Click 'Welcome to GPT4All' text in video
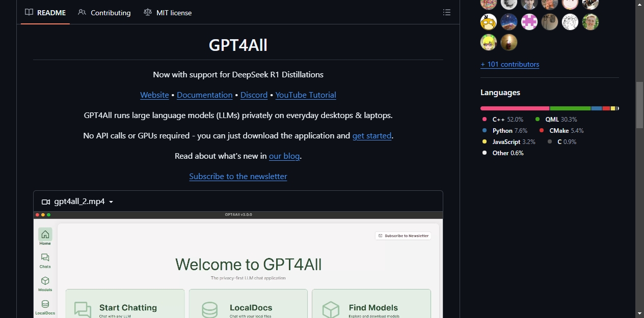The image size is (644, 318). (248, 265)
